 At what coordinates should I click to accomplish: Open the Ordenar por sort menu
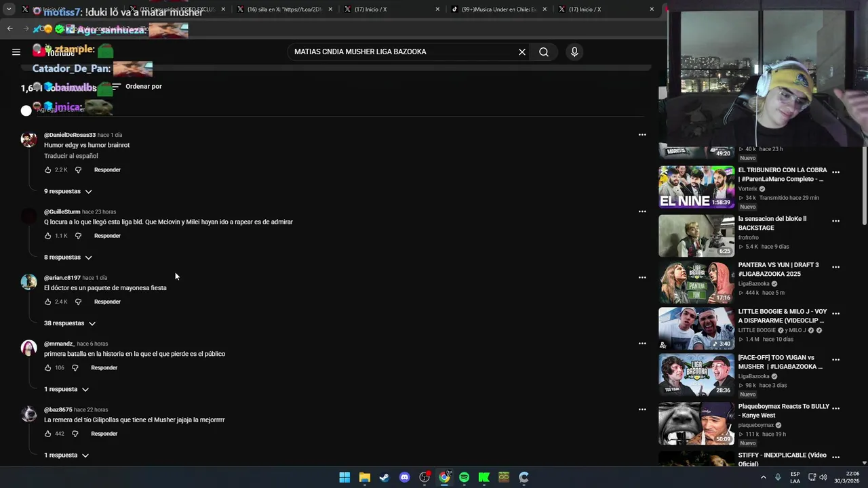136,86
